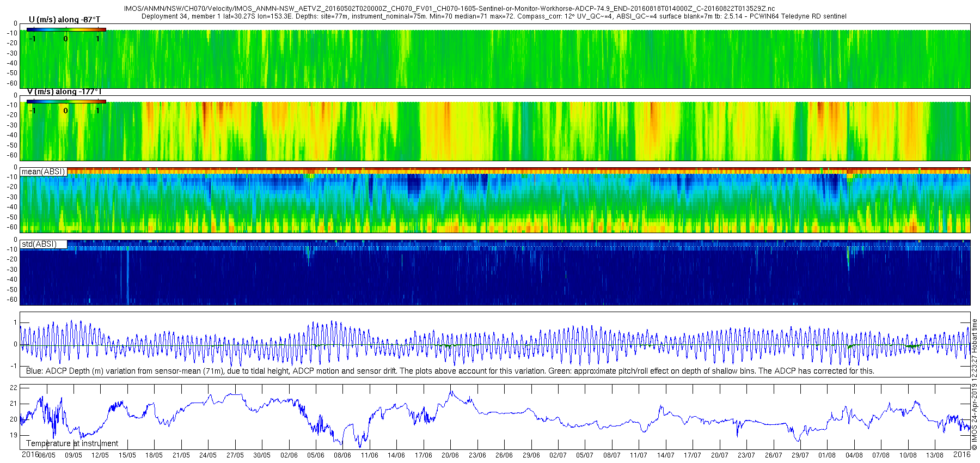Click inside the mean ABSI heatmap panel

(495, 200)
